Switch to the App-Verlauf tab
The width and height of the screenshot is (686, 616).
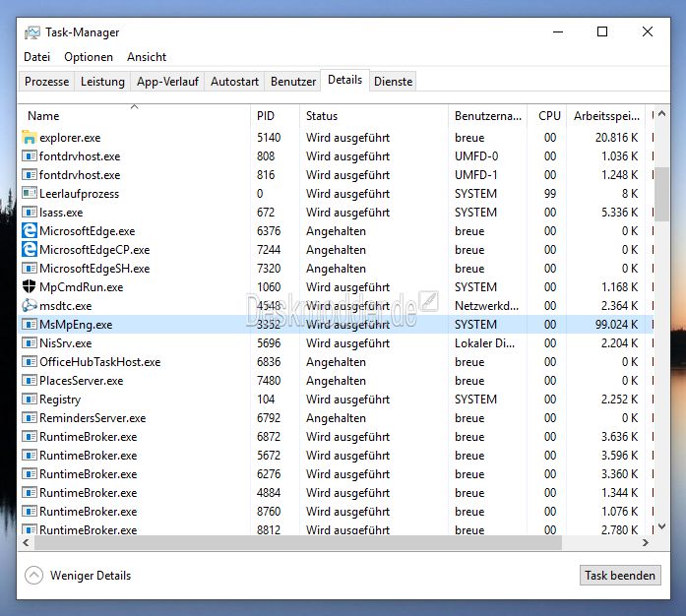[167, 82]
